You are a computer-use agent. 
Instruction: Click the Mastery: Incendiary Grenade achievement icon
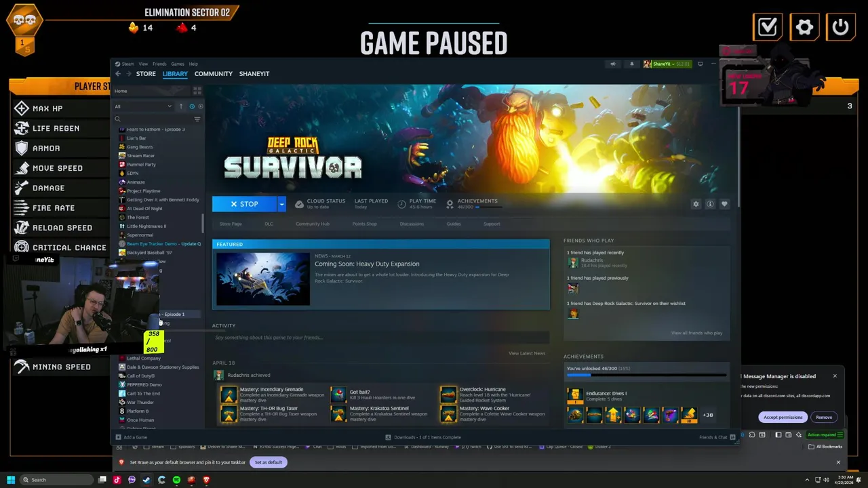pyautogui.click(x=229, y=395)
